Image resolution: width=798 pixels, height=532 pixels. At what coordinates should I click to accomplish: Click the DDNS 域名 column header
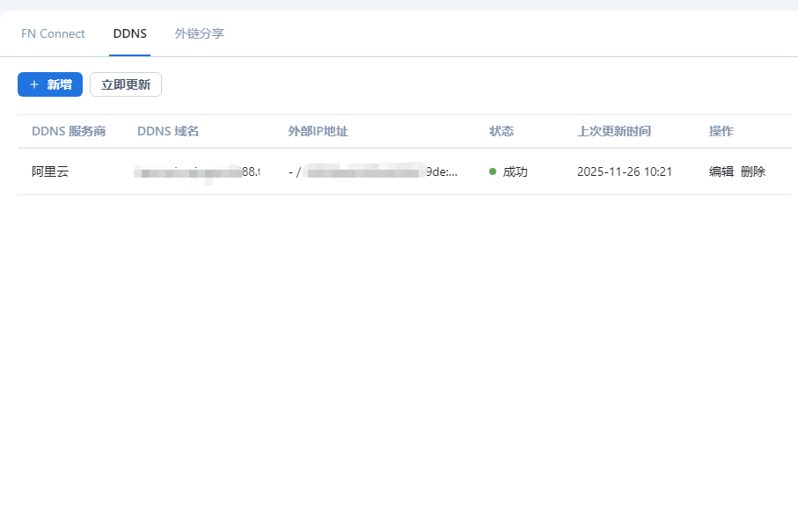168,131
